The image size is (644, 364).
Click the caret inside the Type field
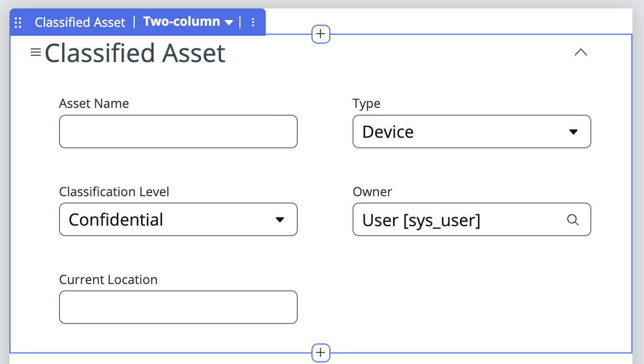[x=573, y=132]
